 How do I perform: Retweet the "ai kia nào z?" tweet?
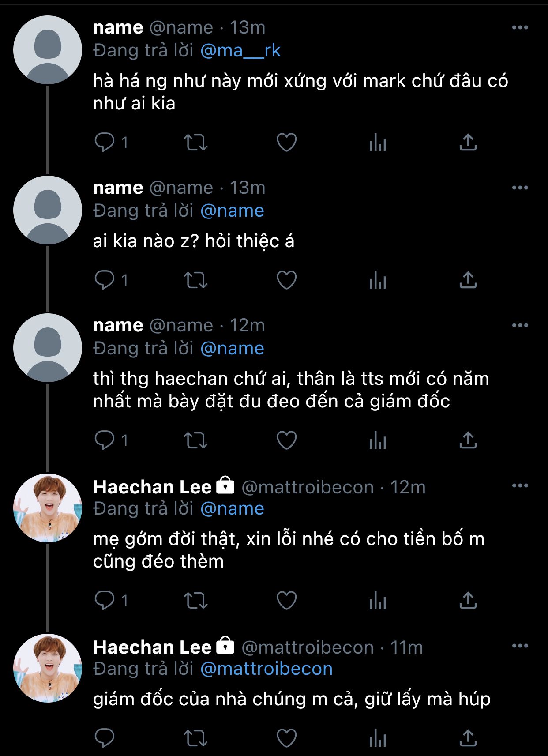[195, 280]
